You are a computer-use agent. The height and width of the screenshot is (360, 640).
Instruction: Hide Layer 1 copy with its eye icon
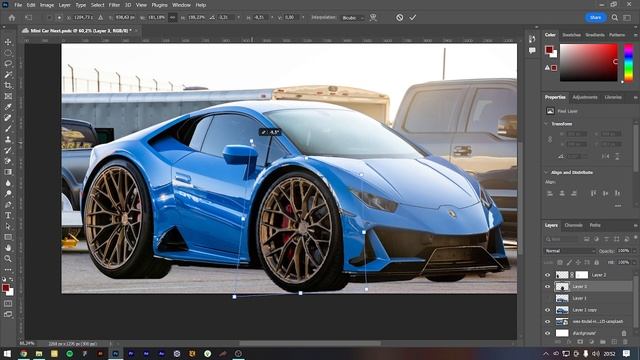click(548, 310)
